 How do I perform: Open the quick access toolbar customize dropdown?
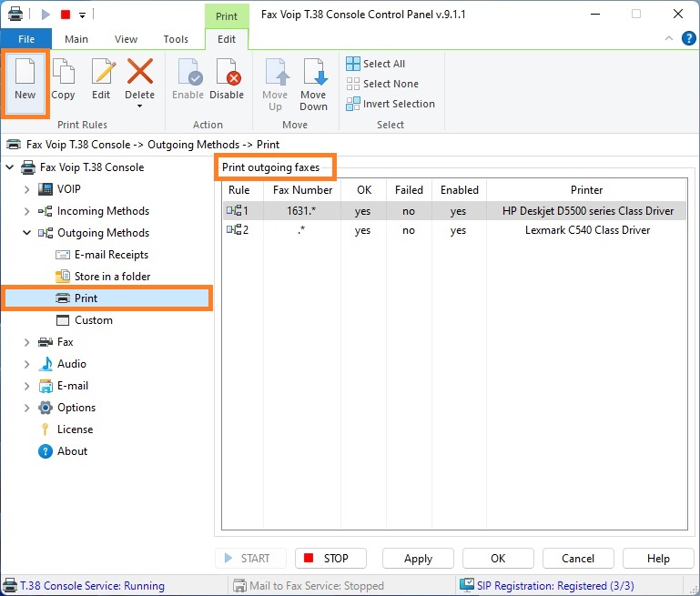point(83,15)
